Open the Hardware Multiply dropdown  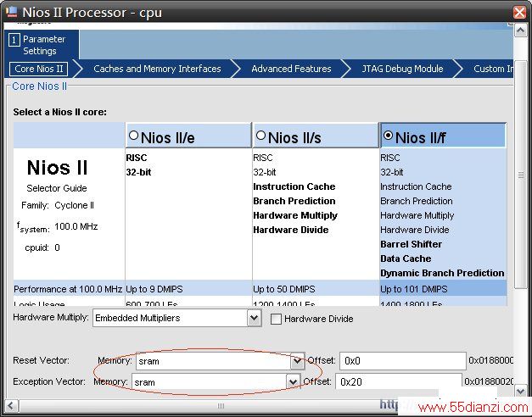[255, 318]
